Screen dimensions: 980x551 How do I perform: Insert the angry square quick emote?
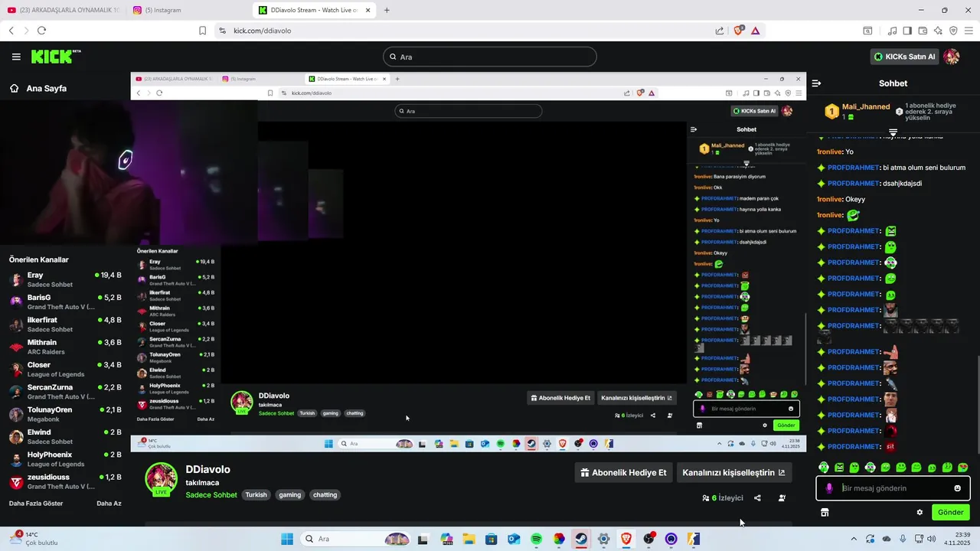839,468
